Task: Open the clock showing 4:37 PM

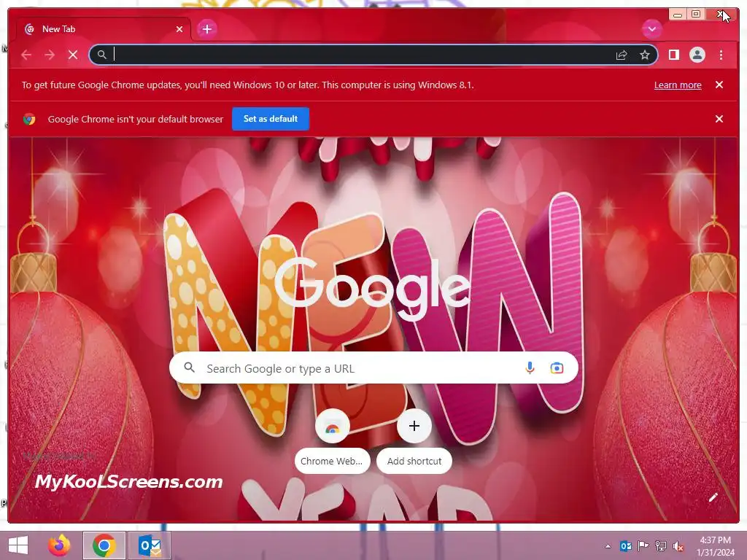Action: pos(715,546)
